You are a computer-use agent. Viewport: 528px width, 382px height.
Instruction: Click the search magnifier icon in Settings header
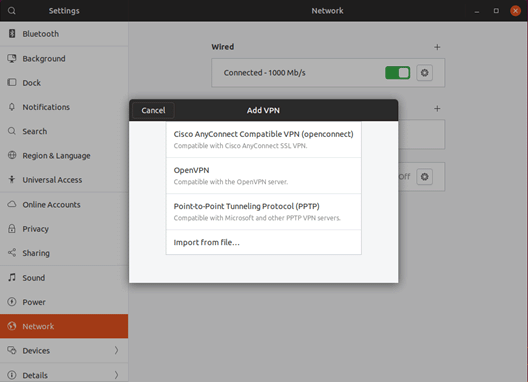11,11
